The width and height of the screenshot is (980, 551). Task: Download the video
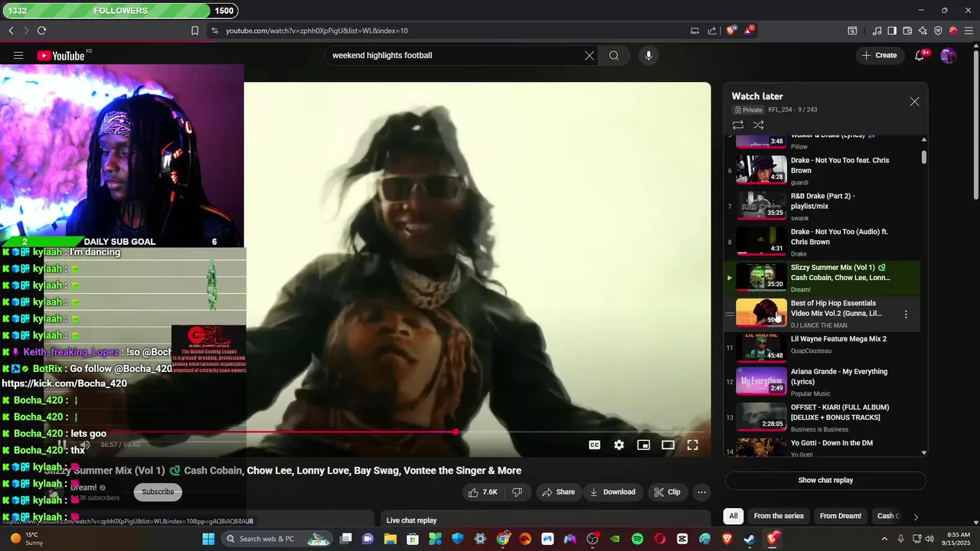tap(612, 492)
